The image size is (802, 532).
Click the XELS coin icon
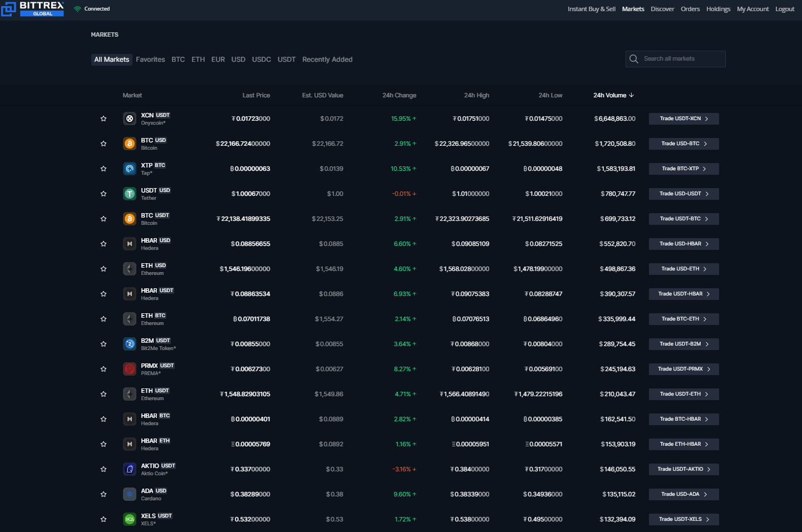point(130,519)
